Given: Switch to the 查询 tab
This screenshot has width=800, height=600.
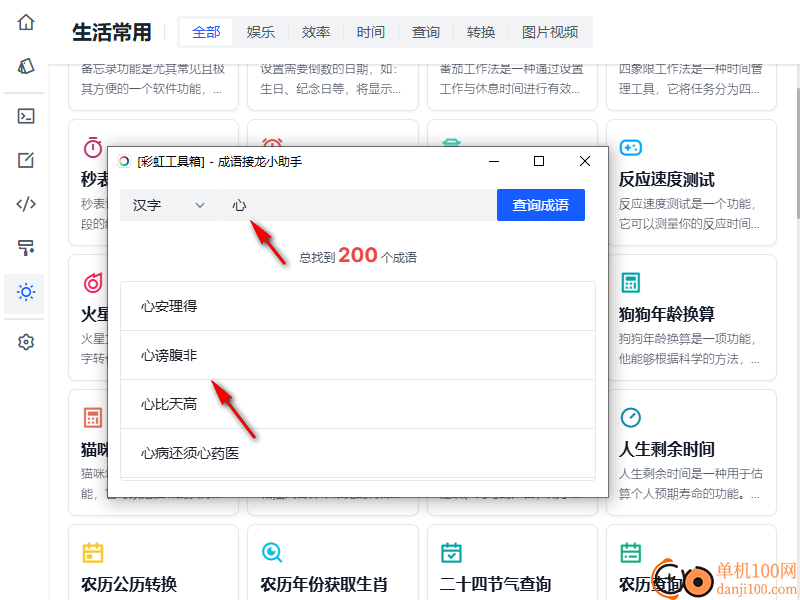Looking at the screenshot, I should pos(426,32).
